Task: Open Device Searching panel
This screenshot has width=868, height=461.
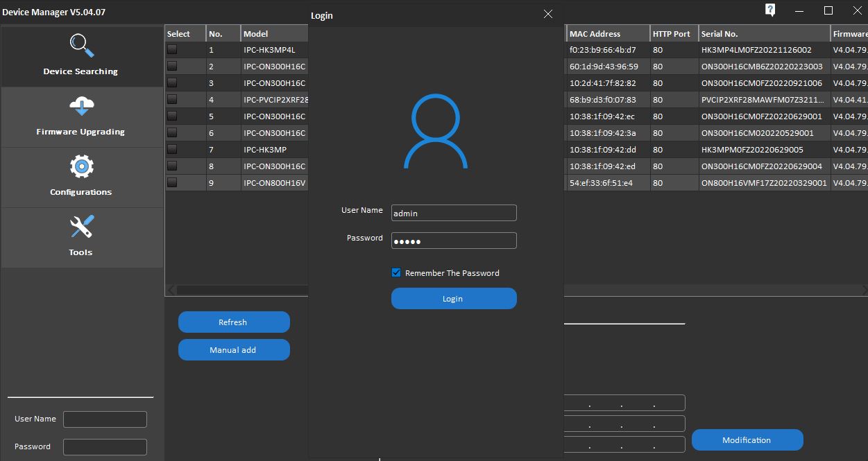Action: coord(82,57)
